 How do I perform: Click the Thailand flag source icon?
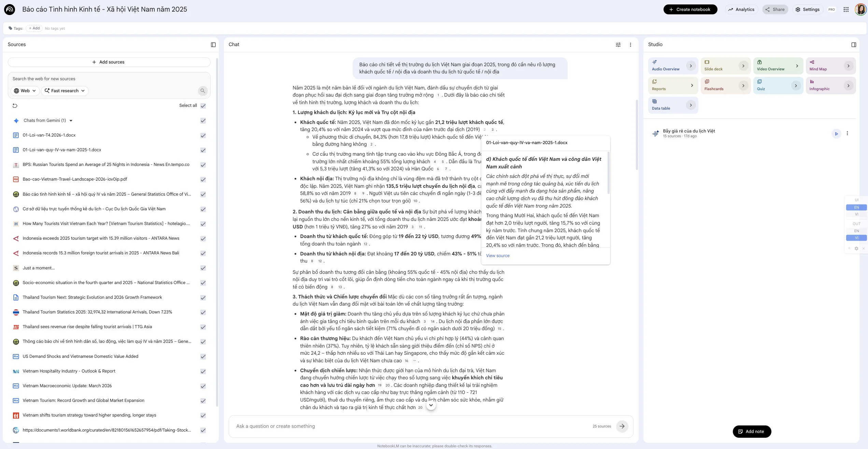pyautogui.click(x=16, y=312)
